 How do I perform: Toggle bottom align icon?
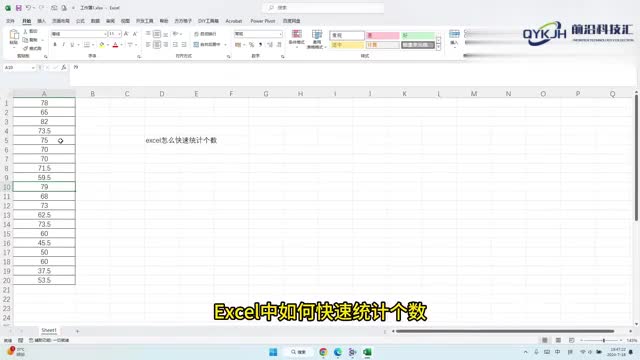[x=165, y=34]
